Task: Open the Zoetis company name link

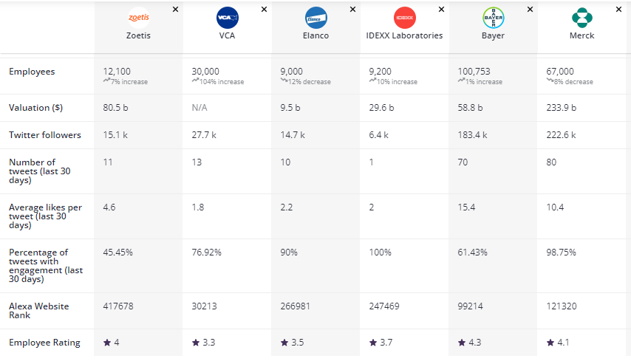Action: pyautogui.click(x=139, y=35)
